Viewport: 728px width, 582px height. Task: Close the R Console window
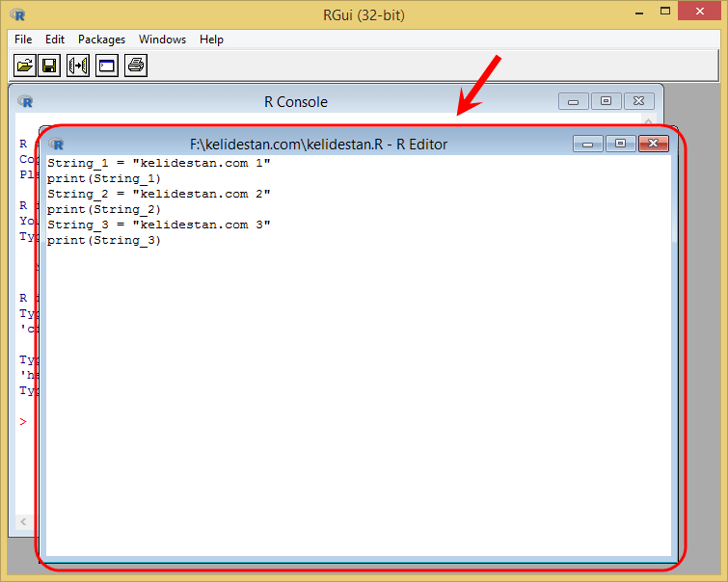tap(639, 101)
